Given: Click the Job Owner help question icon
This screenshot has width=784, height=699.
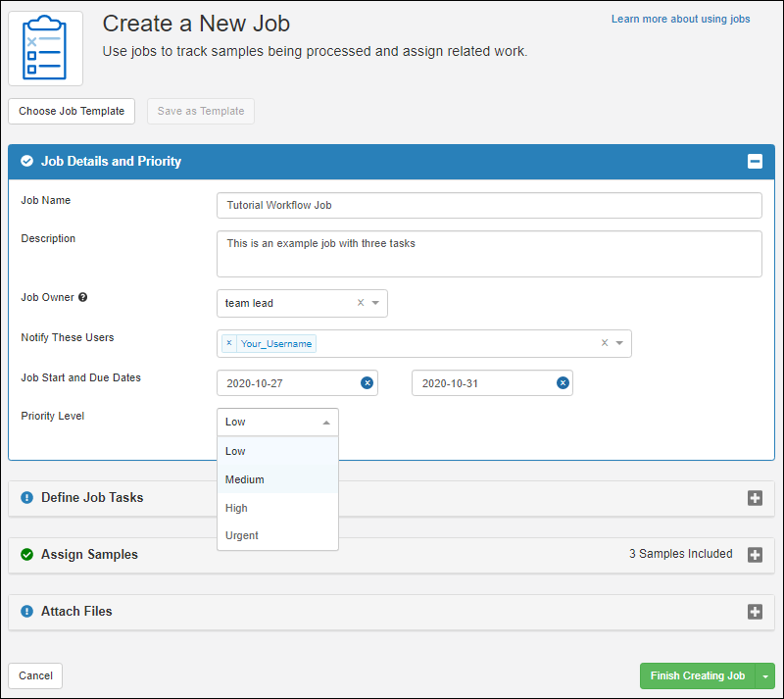Looking at the screenshot, I should (83, 297).
